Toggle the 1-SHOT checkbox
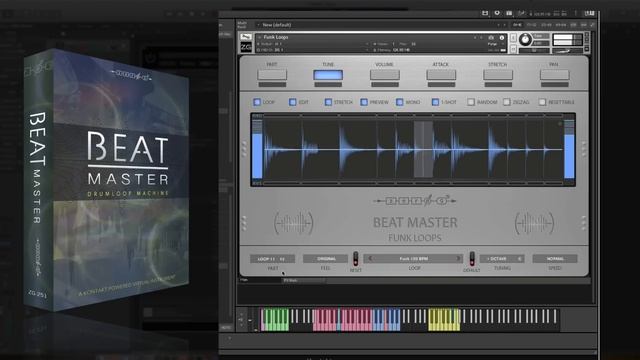Image resolution: width=640 pixels, height=360 pixels. (x=436, y=102)
